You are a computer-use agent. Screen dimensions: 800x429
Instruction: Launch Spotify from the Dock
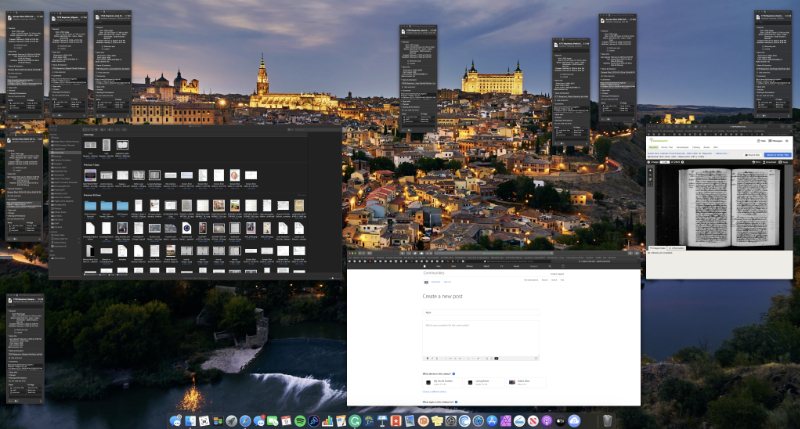pos(299,421)
